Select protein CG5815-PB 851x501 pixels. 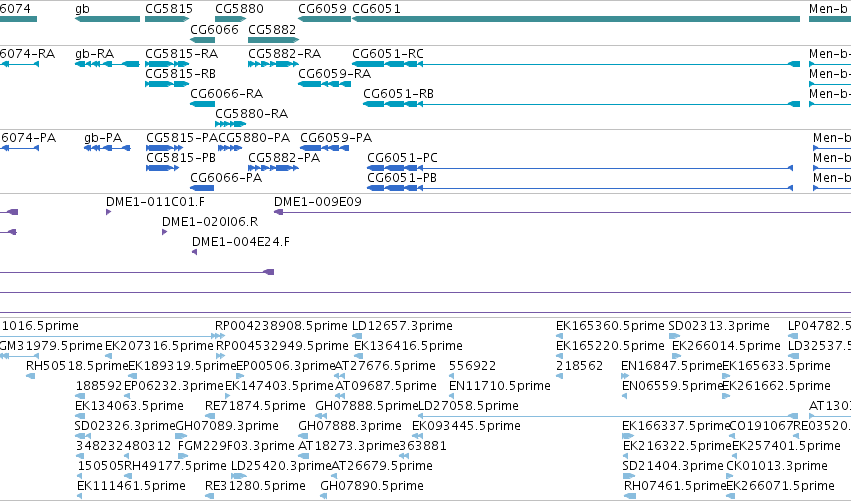162,168
